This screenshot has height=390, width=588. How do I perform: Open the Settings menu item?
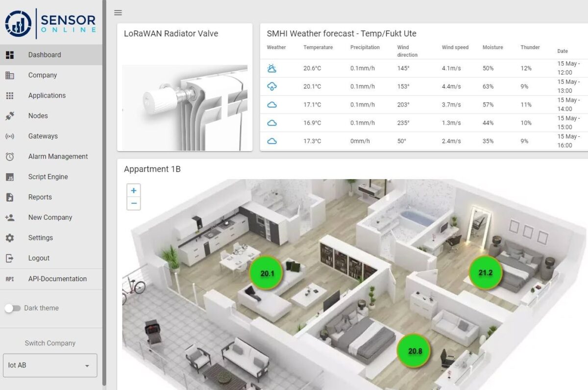tap(40, 237)
